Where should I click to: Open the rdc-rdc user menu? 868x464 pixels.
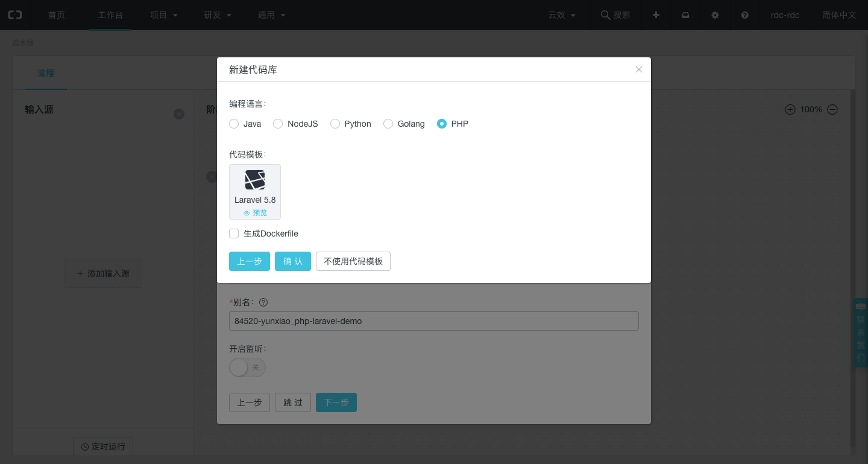pos(785,15)
